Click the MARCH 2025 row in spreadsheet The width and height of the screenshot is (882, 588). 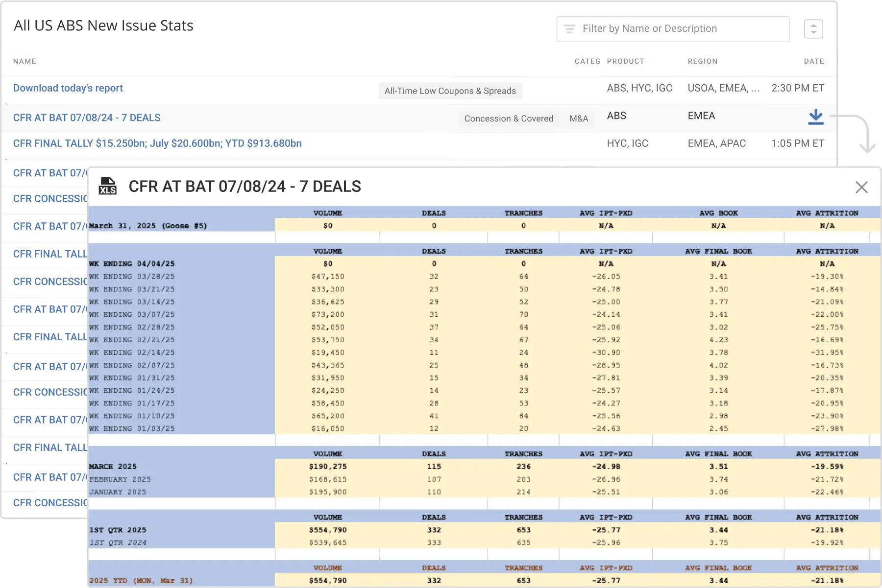tap(113, 467)
